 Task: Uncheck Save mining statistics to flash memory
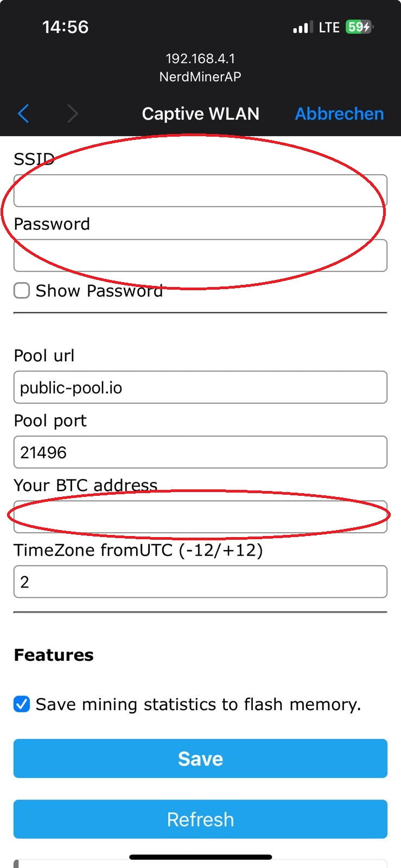(x=22, y=704)
